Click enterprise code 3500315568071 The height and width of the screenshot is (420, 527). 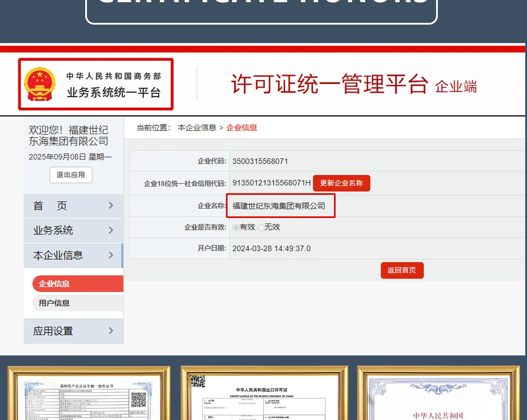pyautogui.click(x=260, y=161)
